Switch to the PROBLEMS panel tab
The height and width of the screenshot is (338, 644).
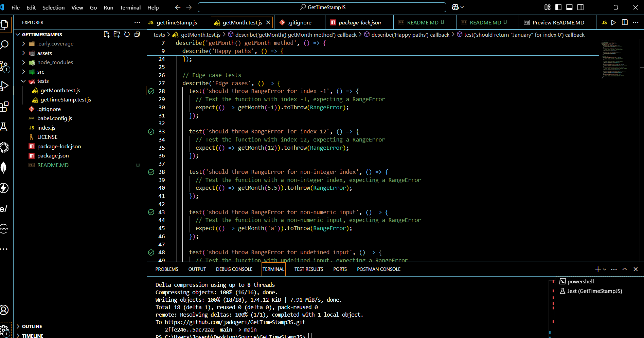pyautogui.click(x=167, y=269)
